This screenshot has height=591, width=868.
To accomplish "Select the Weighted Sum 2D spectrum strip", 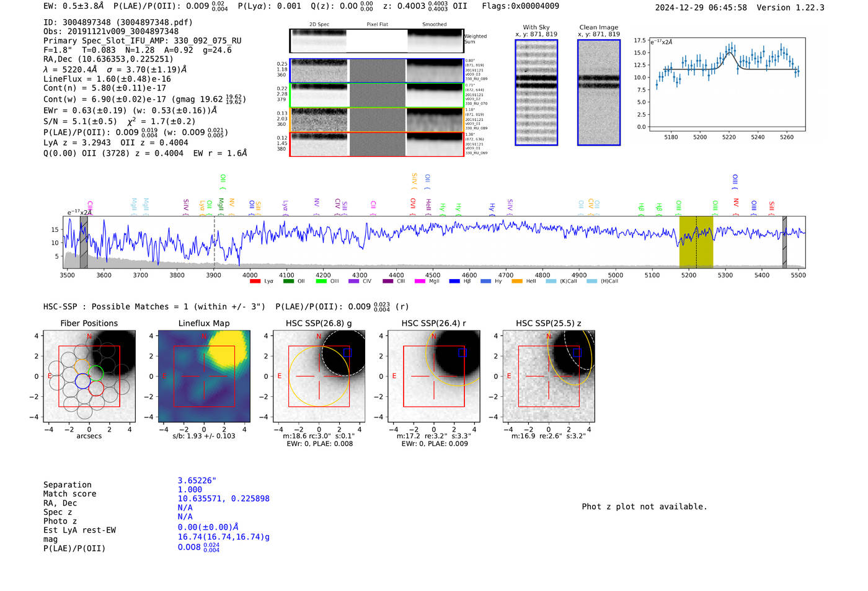I will point(376,41).
